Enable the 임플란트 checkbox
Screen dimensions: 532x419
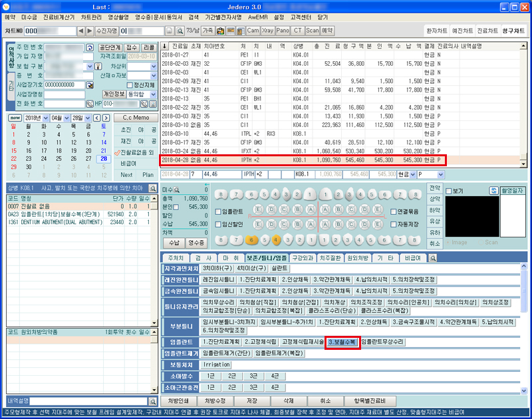(219, 211)
